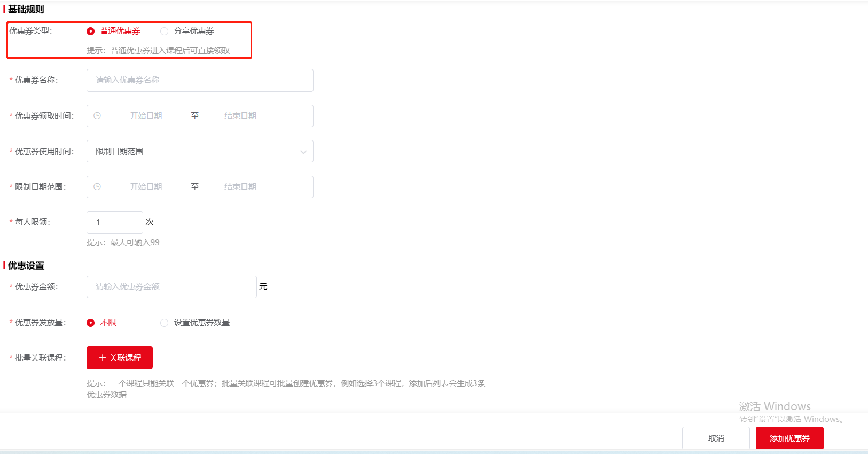868x454 pixels.
Task: Click the clock icon in 优惠券领取时间
Action: click(x=97, y=116)
